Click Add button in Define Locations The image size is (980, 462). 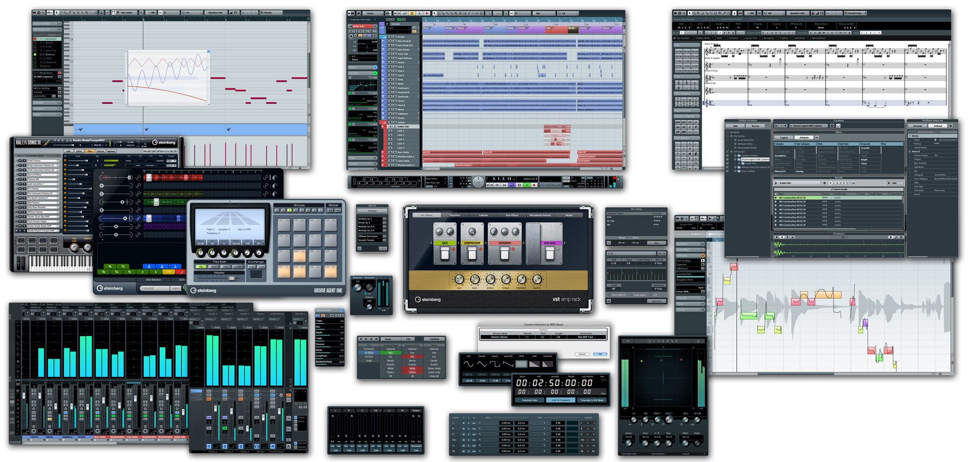(735, 126)
